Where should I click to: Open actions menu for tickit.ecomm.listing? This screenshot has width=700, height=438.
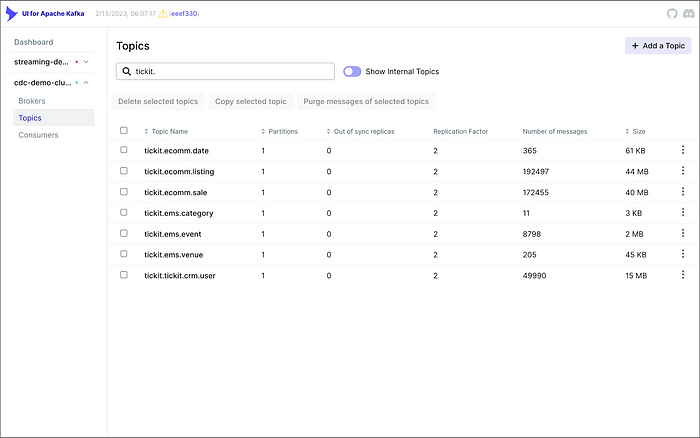(x=683, y=171)
